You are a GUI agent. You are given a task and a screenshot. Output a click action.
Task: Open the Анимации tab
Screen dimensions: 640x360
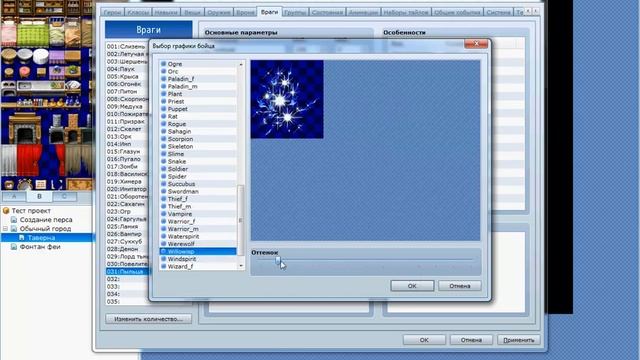click(363, 13)
